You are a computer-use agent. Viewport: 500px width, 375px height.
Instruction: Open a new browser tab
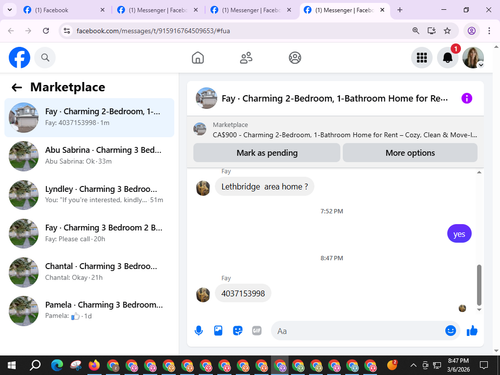pyautogui.click(x=400, y=10)
